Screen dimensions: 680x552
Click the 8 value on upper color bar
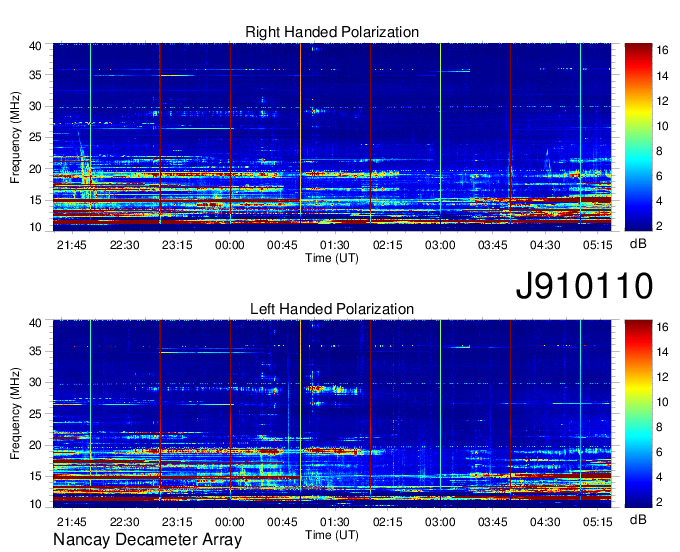point(659,151)
